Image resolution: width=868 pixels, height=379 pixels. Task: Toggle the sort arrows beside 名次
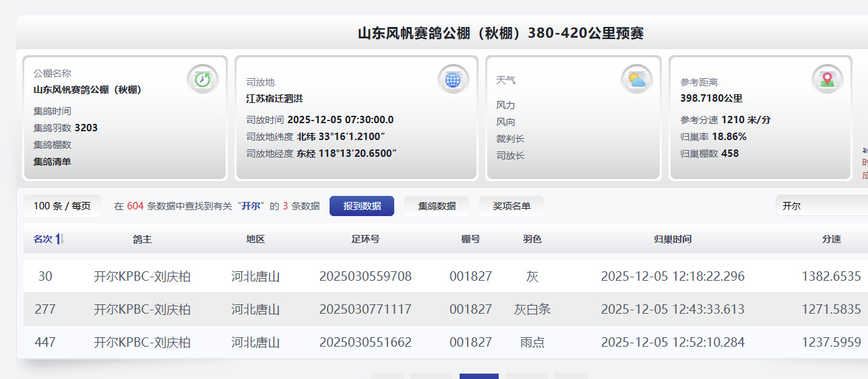click(x=60, y=239)
